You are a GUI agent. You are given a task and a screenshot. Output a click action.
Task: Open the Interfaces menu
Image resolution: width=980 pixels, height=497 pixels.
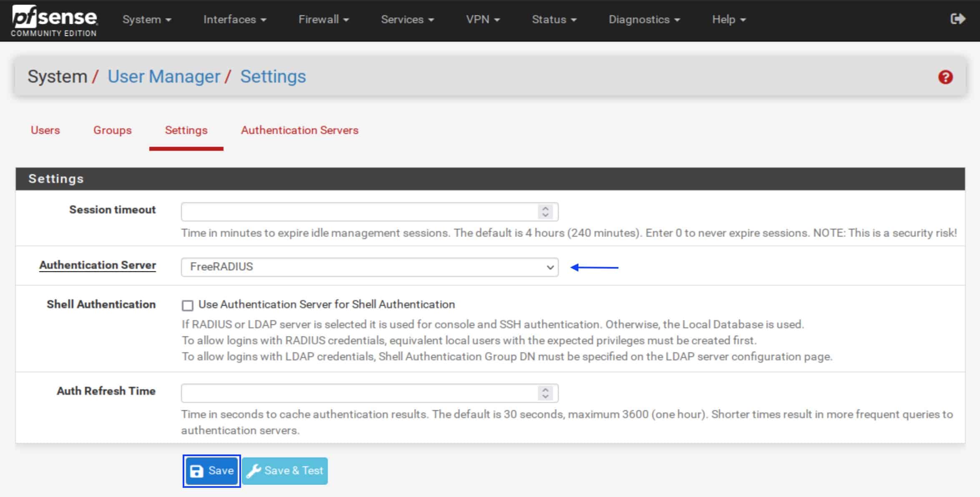click(x=235, y=20)
